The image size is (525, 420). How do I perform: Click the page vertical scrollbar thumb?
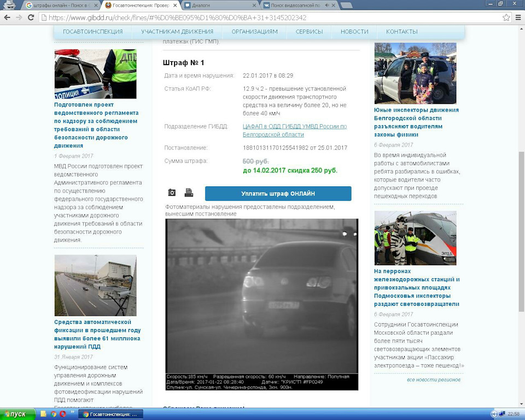[521, 231]
